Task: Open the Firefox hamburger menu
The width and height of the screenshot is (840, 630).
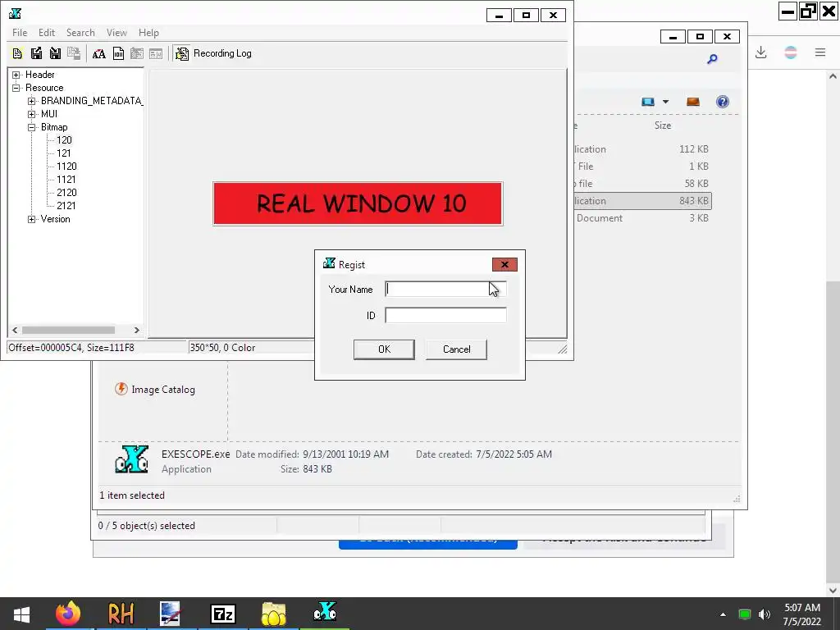Action: point(820,52)
